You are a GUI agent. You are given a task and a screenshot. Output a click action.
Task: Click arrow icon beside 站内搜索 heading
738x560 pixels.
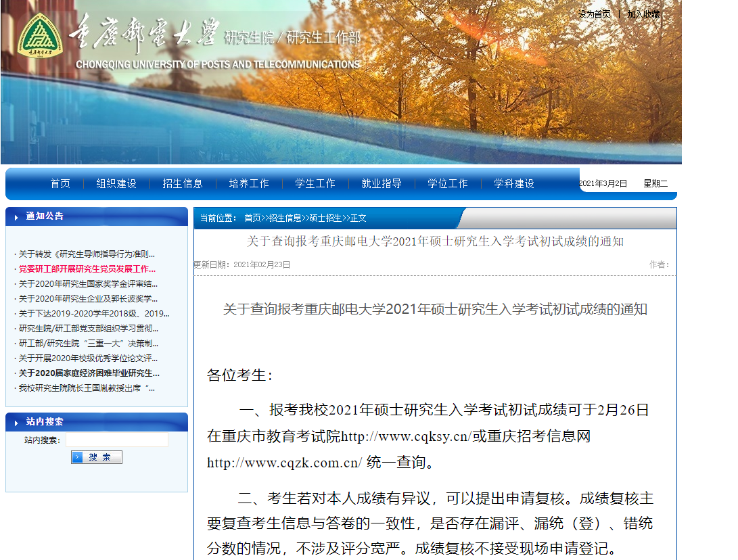(16, 423)
